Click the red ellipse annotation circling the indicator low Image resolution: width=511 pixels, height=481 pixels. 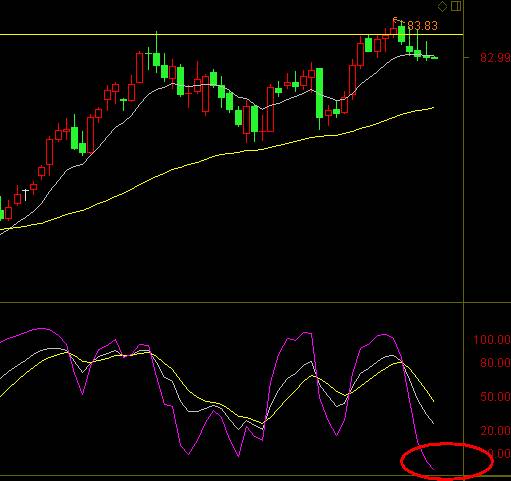[x=447, y=461]
